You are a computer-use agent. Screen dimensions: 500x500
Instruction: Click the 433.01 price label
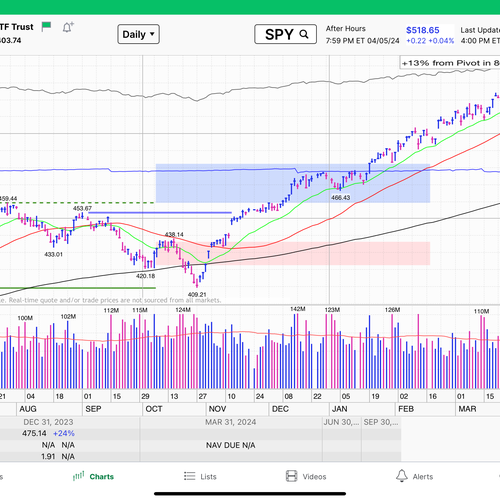tap(53, 254)
